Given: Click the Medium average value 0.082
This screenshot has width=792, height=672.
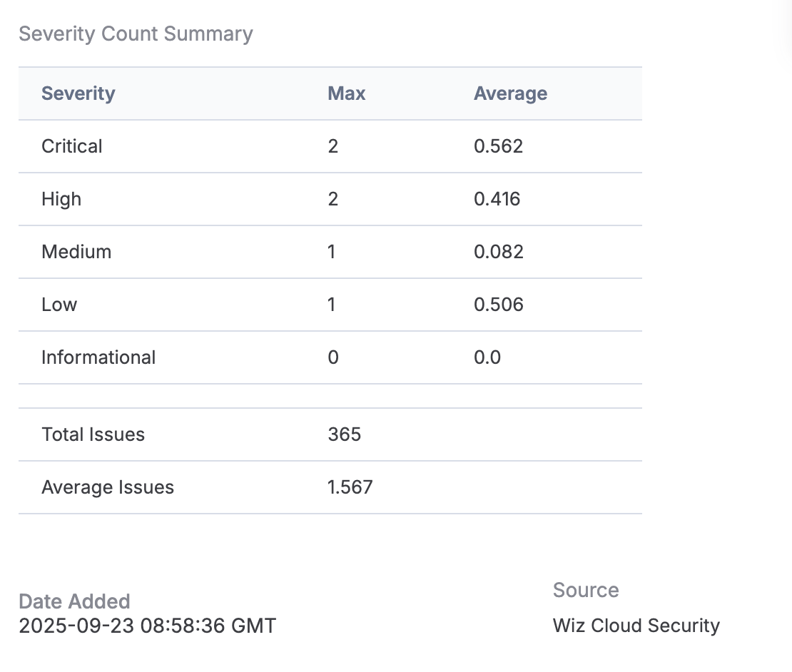Looking at the screenshot, I should (x=498, y=252).
